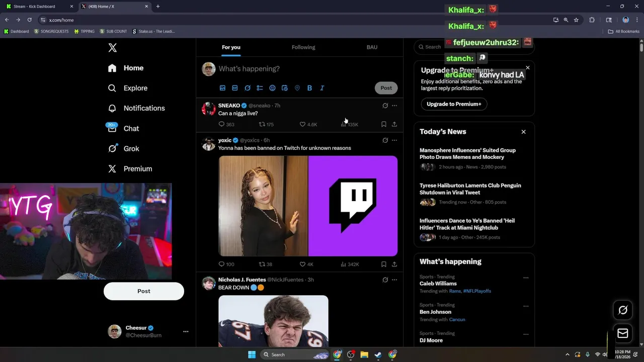Switch to the For you tab
The width and height of the screenshot is (644, 362).
231,47
